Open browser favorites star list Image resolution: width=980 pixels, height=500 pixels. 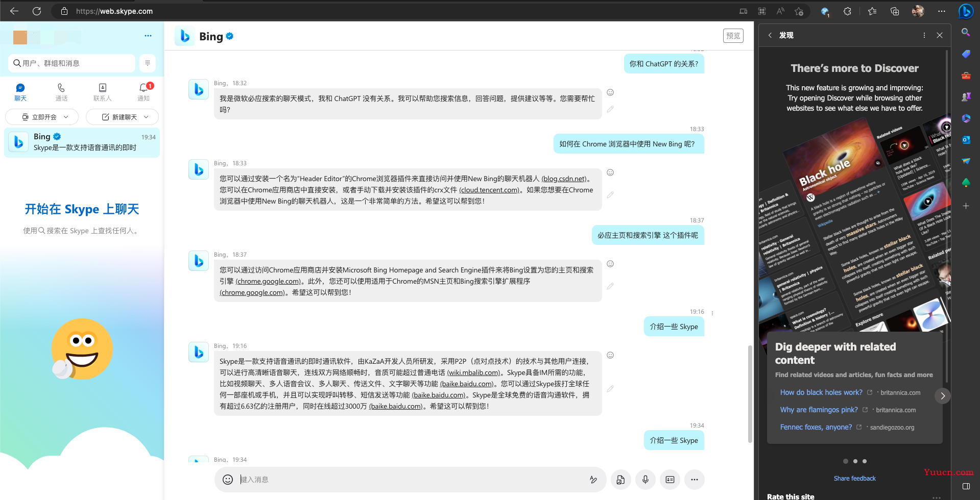point(872,11)
